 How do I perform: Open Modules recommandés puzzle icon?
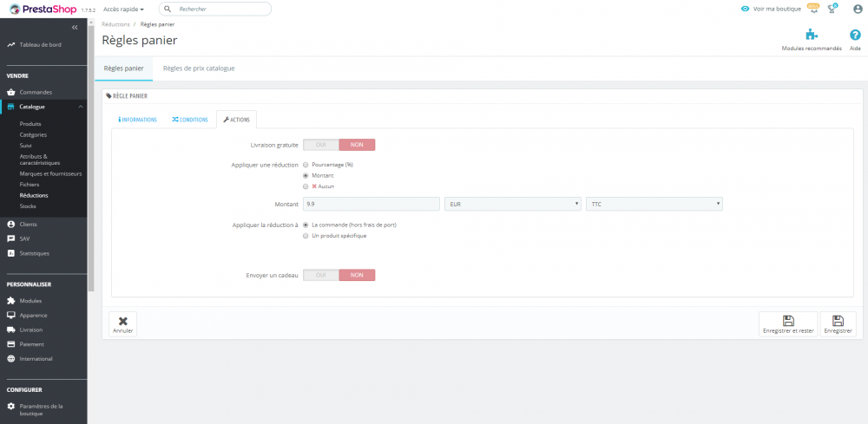[812, 35]
